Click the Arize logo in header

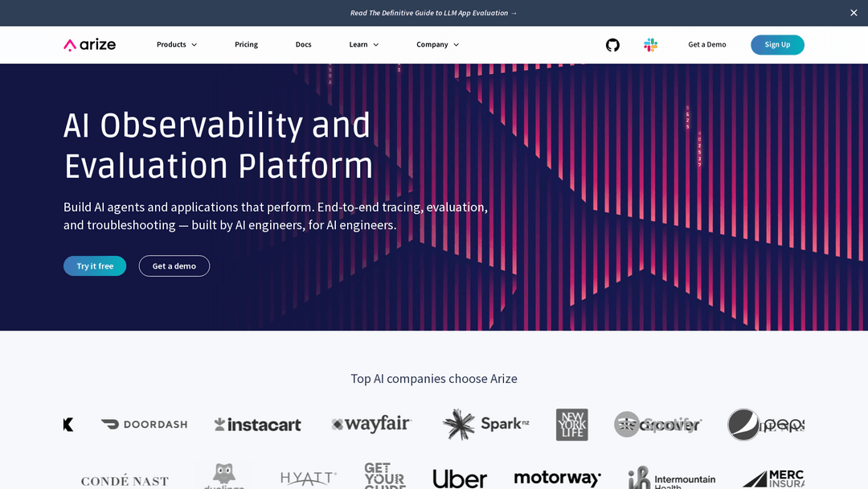[90, 45]
